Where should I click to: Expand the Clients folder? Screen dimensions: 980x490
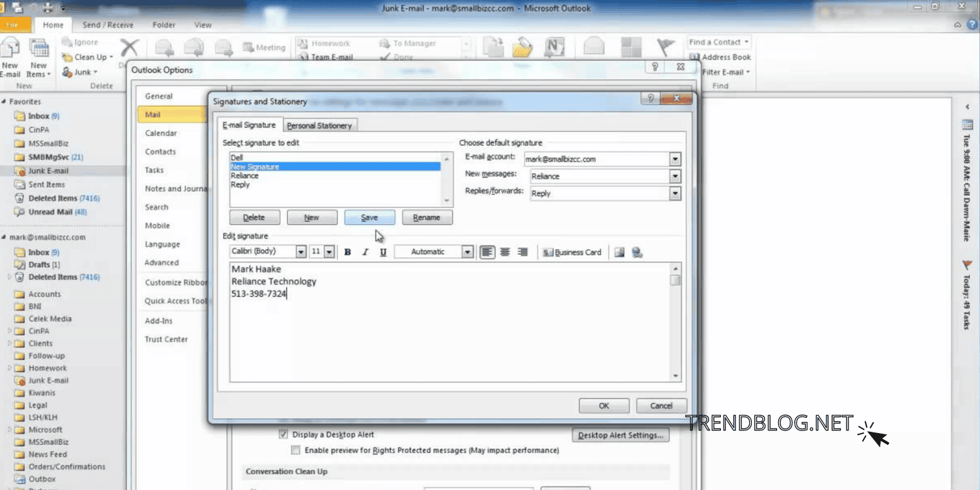(x=10, y=343)
